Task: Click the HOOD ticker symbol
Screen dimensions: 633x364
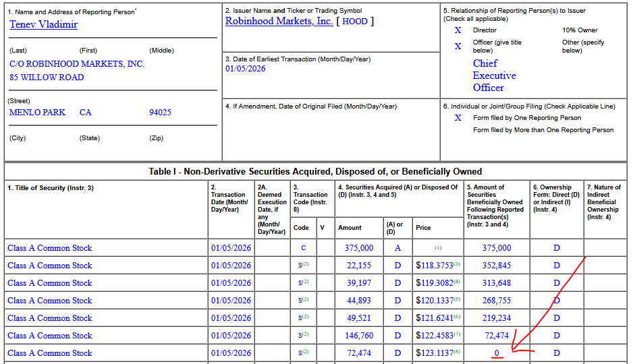Action: point(355,22)
